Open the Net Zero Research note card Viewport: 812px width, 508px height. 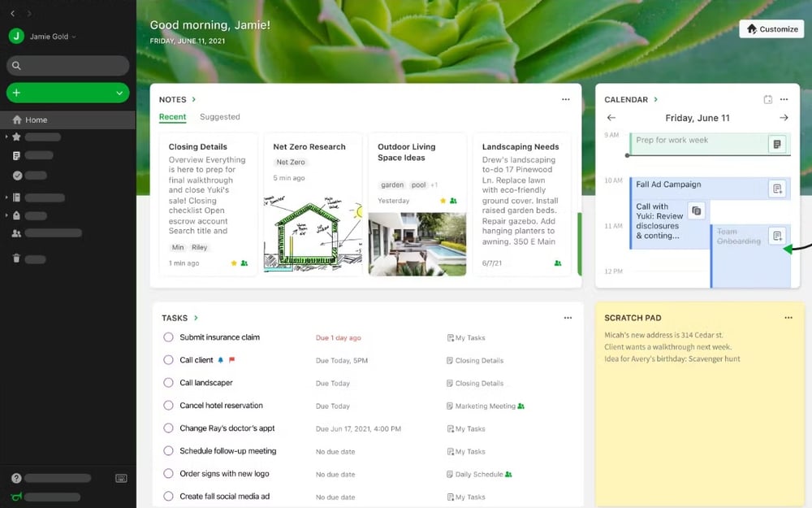(x=313, y=205)
